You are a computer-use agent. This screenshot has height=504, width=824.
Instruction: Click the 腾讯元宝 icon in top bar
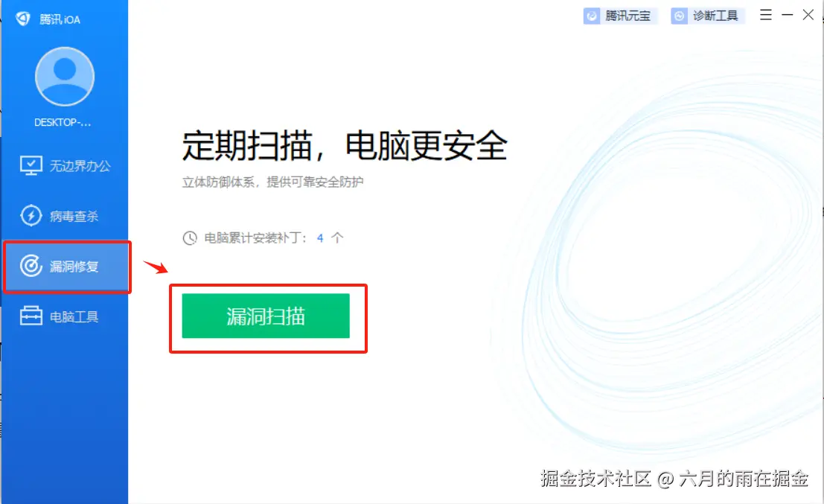point(592,16)
